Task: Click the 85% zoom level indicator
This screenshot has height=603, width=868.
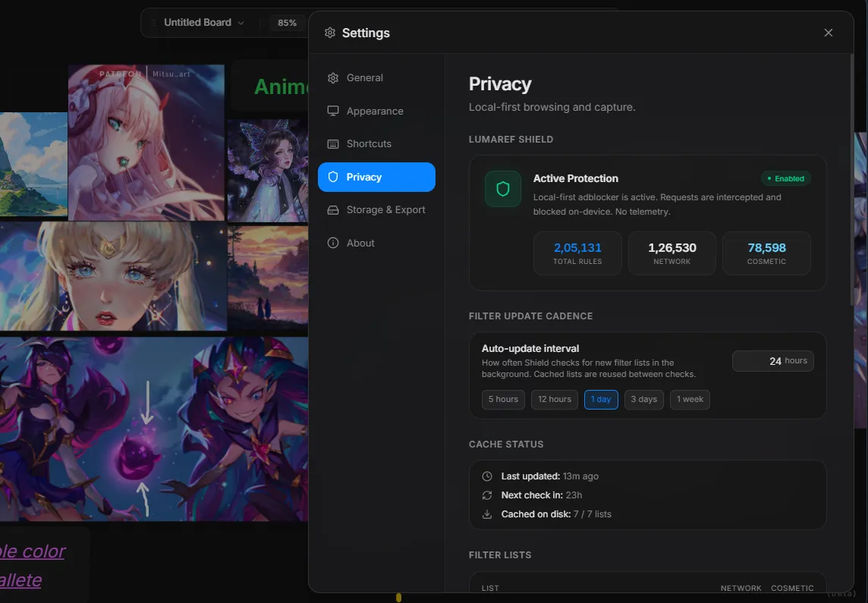Action: tap(288, 23)
